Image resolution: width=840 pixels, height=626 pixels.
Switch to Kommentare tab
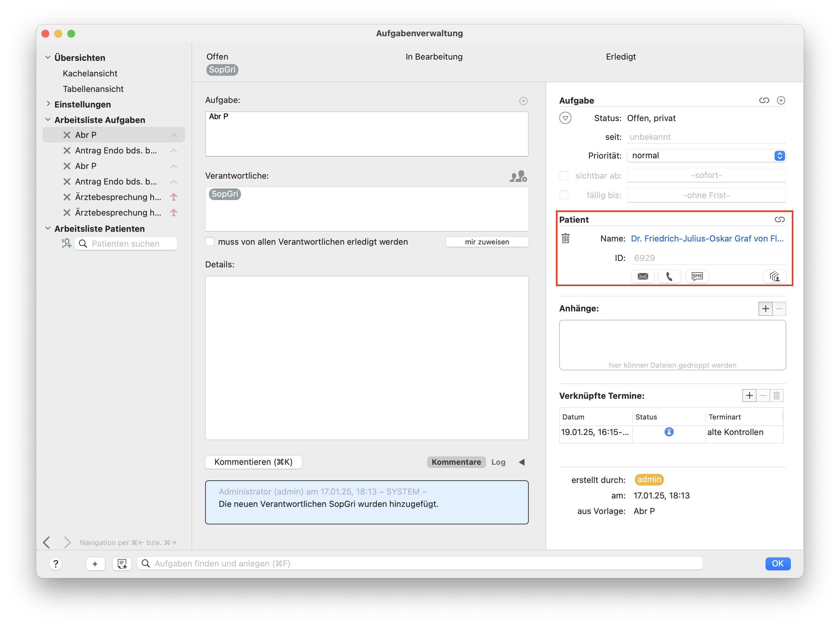pos(456,462)
